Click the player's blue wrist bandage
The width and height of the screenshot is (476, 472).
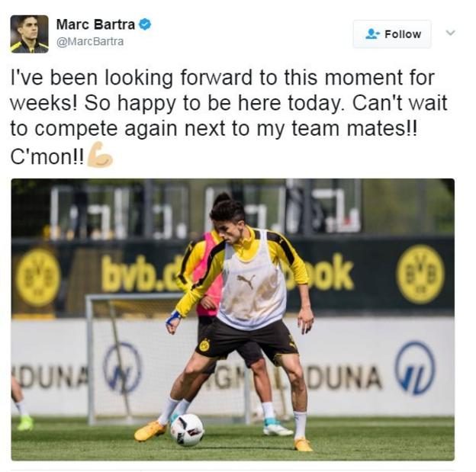pos(173,318)
